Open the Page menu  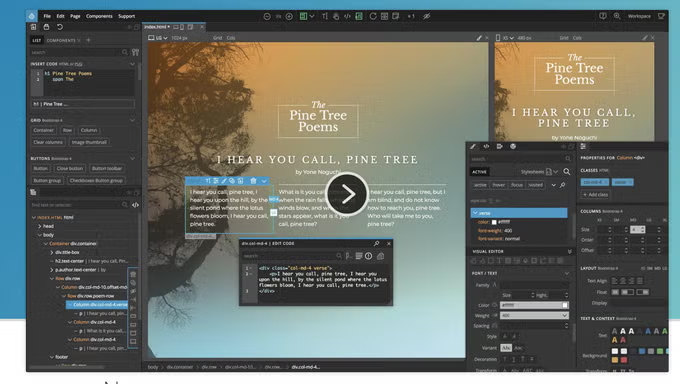pos(75,16)
